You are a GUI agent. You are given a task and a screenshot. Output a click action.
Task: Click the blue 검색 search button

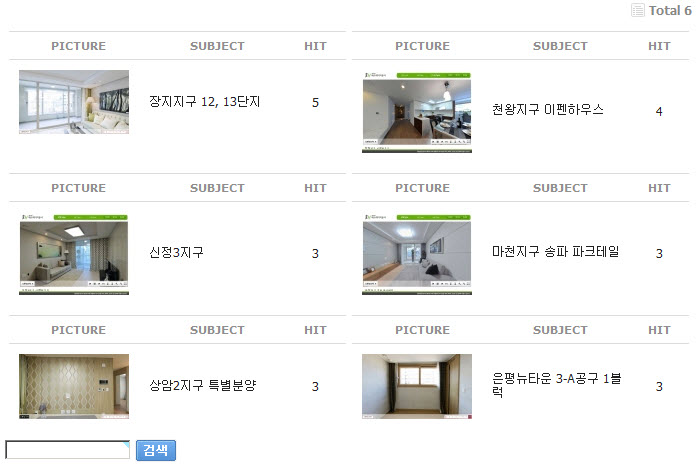tap(156, 450)
